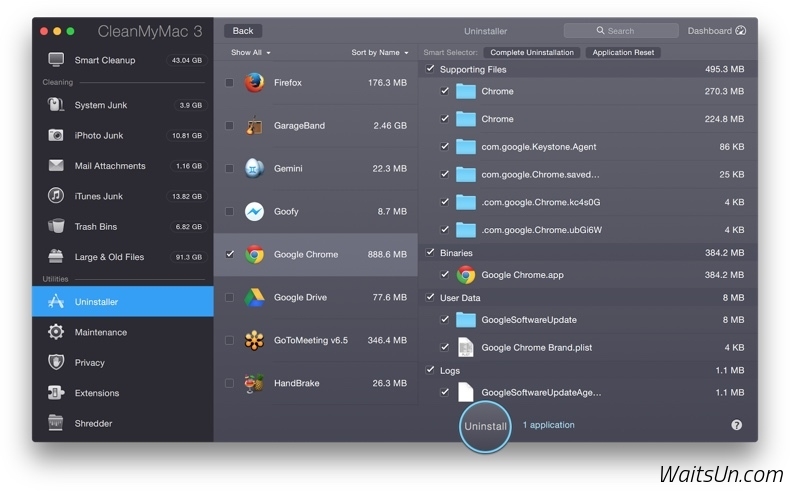This screenshot has height=491, width=790.
Task: Check the Firefox application checkbox
Action: [229, 83]
